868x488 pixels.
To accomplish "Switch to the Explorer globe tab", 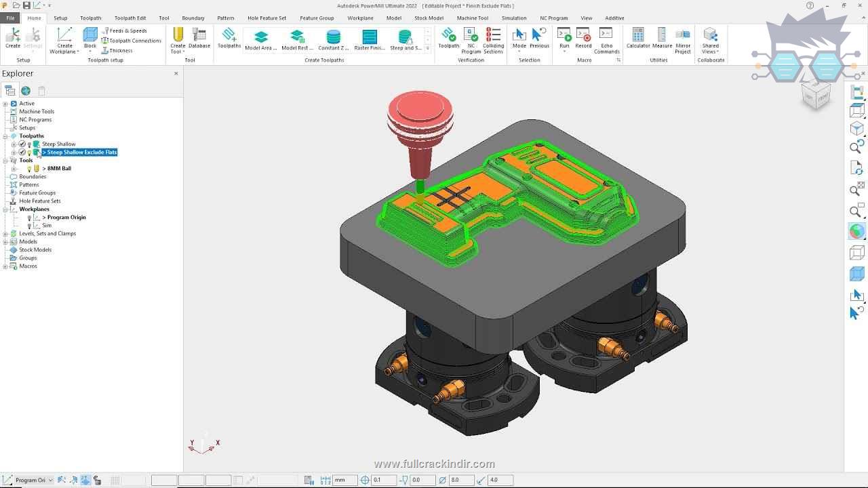I will (26, 90).
